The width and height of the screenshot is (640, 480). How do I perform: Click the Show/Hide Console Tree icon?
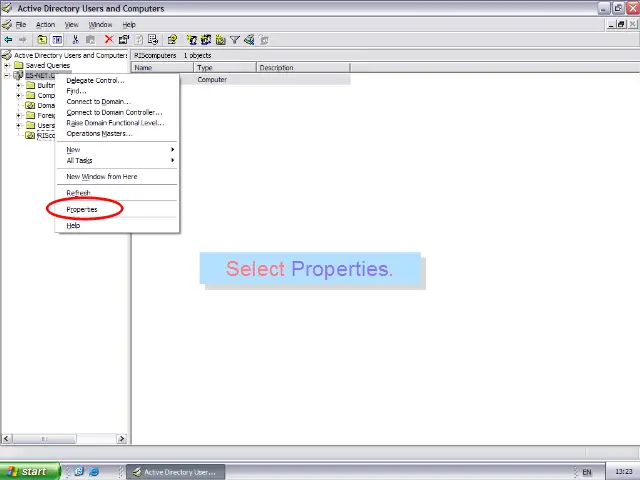click(x=57, y=40)
